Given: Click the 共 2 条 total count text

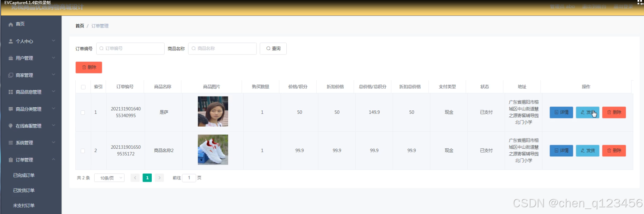Looking at the screenshot, I should (x=83, y=178).
